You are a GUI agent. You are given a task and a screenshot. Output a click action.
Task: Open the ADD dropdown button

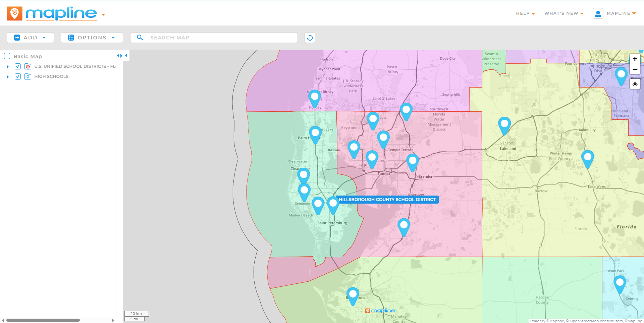click(x=30, y=38)
